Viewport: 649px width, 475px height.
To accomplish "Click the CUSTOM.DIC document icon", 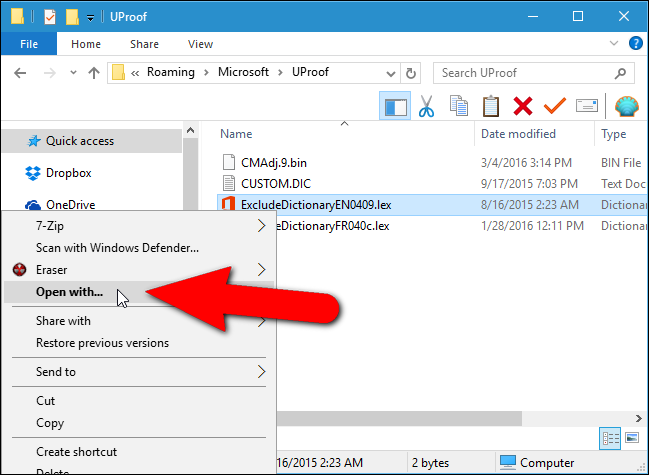I will pos(229,183).
